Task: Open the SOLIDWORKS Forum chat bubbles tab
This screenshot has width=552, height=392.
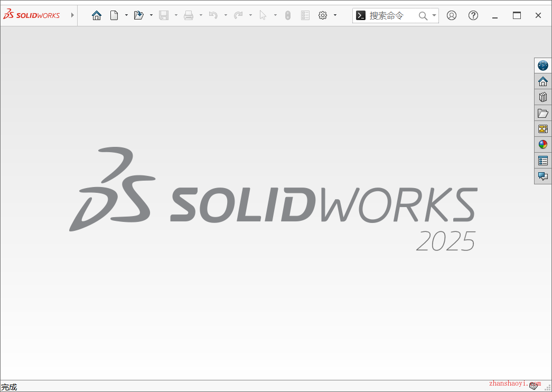Action: (x=543, y=176)
